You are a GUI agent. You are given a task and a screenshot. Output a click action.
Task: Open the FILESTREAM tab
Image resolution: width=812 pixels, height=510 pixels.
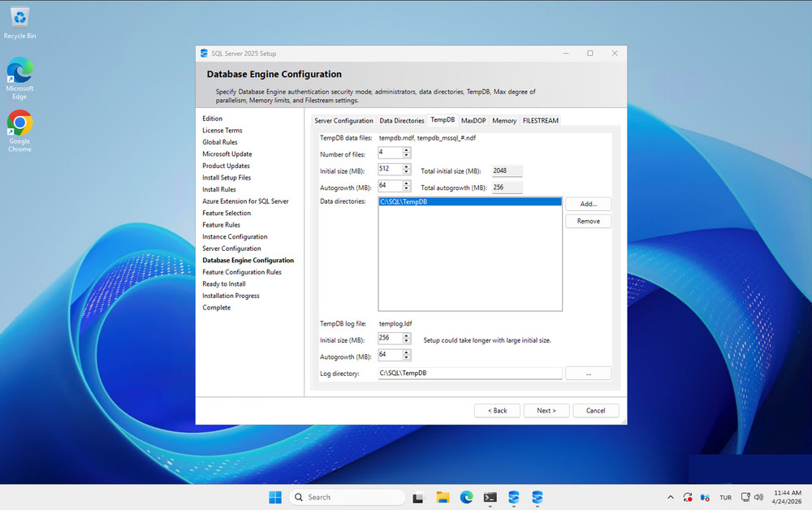coord(540,120)
